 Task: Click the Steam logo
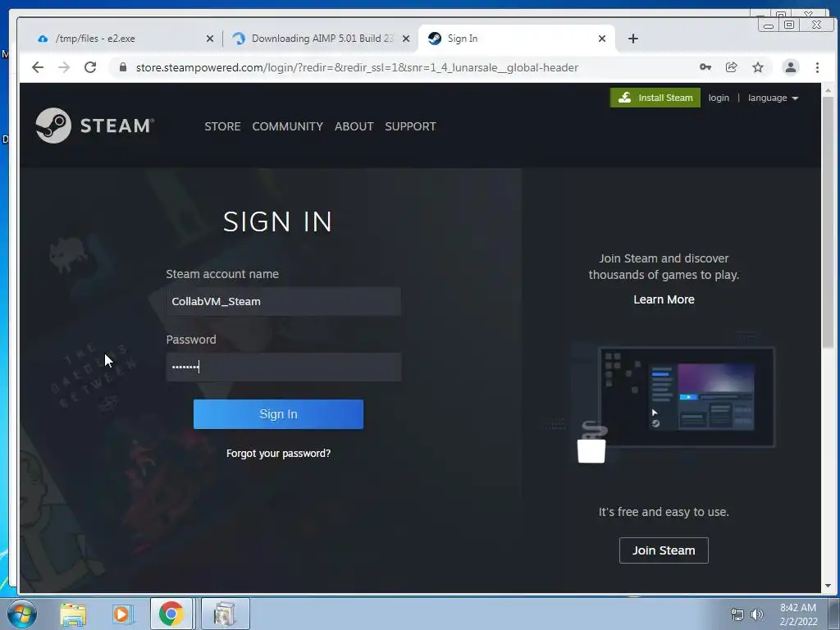pos(95,126)
